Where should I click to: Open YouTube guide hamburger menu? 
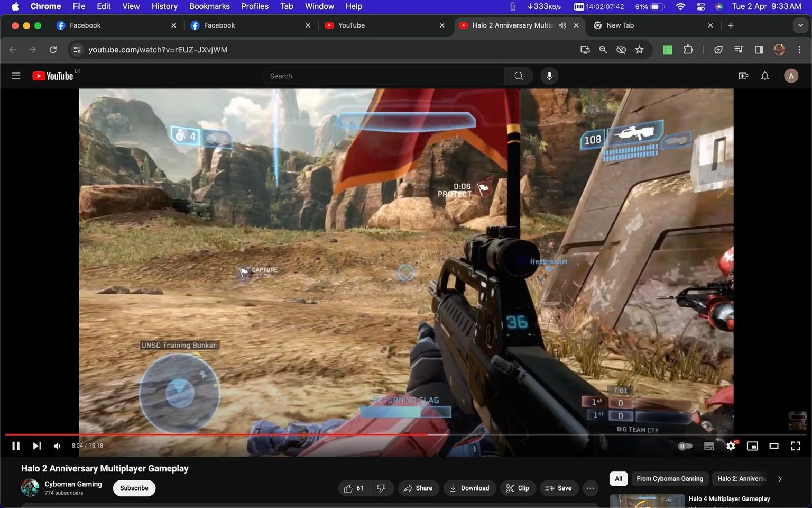click(x=16, y=76)
